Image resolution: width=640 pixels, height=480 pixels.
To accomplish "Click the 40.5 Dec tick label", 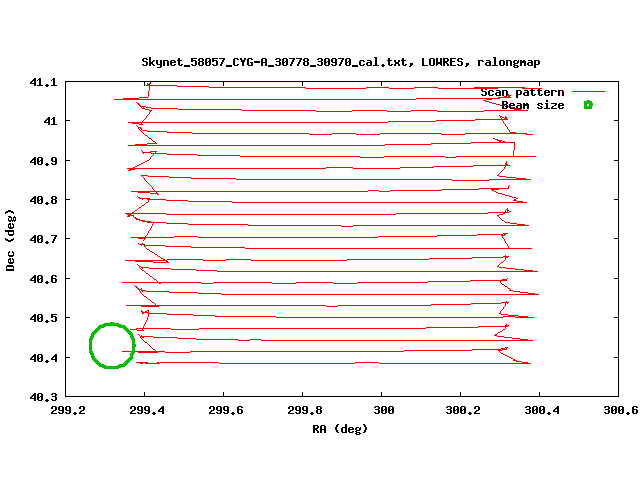I will click(43, 318).
